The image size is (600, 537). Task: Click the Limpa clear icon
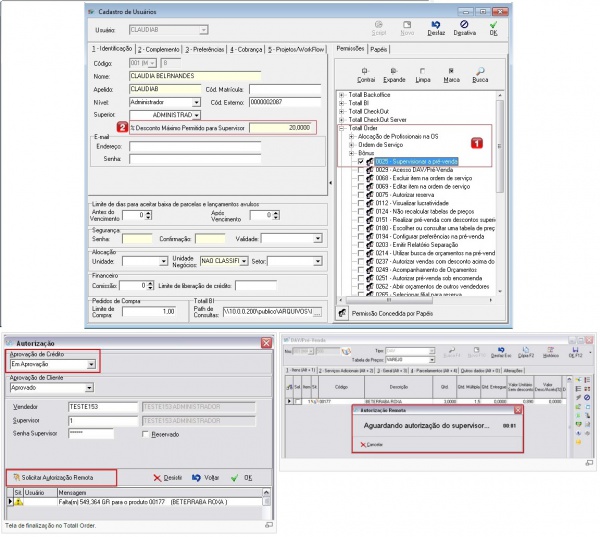coord(422,72)
